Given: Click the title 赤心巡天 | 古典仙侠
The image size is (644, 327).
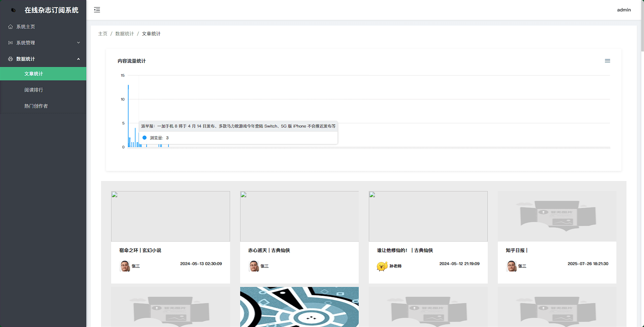Looking at the screenshot, I should point(269,250).
